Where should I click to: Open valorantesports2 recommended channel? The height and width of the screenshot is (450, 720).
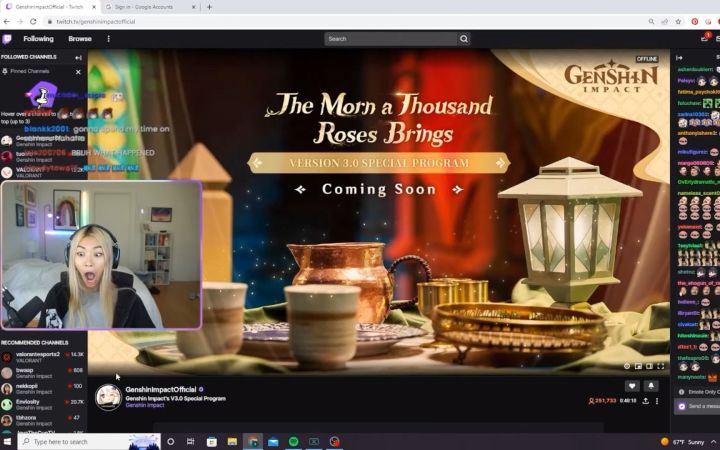(x=43, y=357)
